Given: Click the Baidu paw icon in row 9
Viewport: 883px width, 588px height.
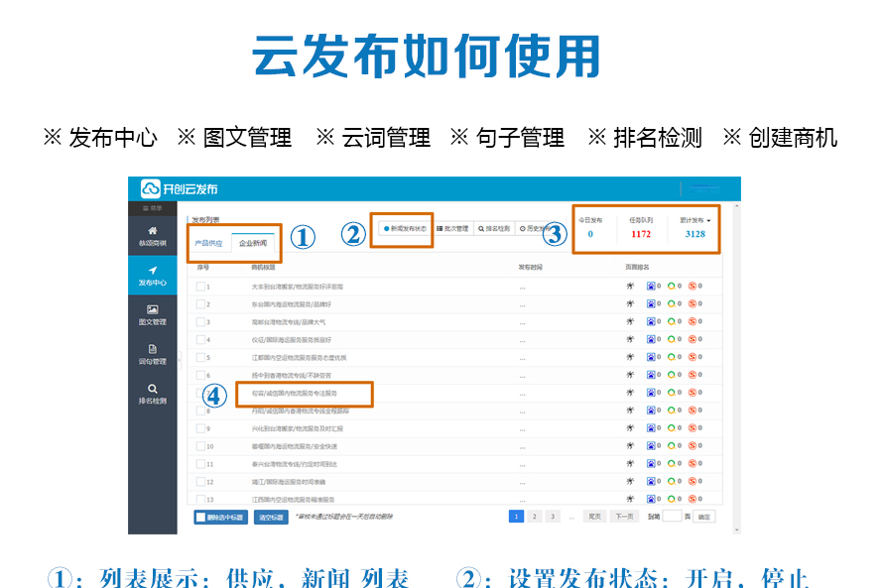Looking at the screenshot, I should (x=651, y=428).
